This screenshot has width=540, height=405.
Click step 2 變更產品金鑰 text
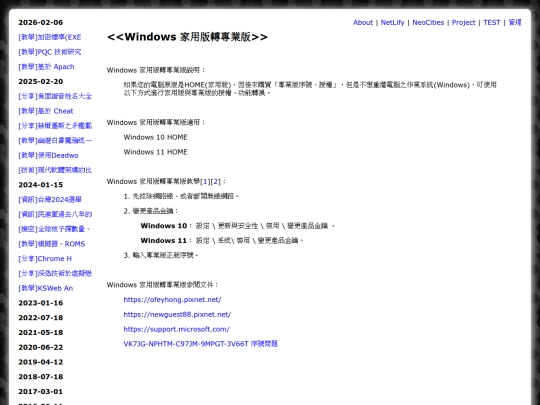point(151,211)
